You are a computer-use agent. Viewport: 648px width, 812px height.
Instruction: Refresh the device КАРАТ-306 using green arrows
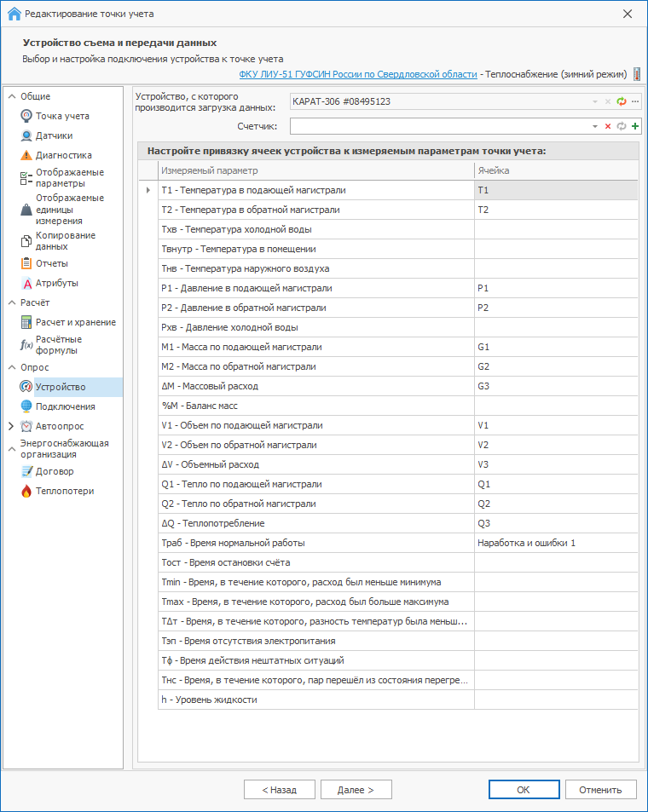tap(622, 101)
